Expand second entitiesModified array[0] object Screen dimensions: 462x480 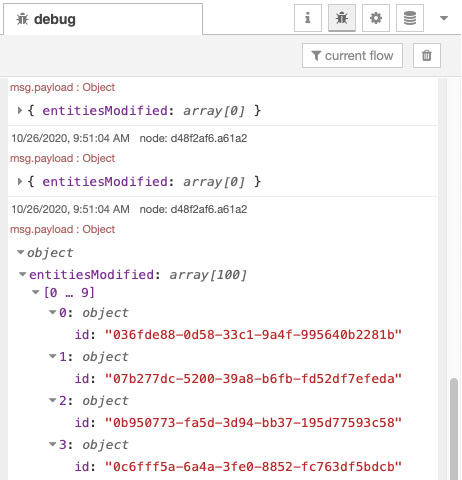(x=20, y=181)
